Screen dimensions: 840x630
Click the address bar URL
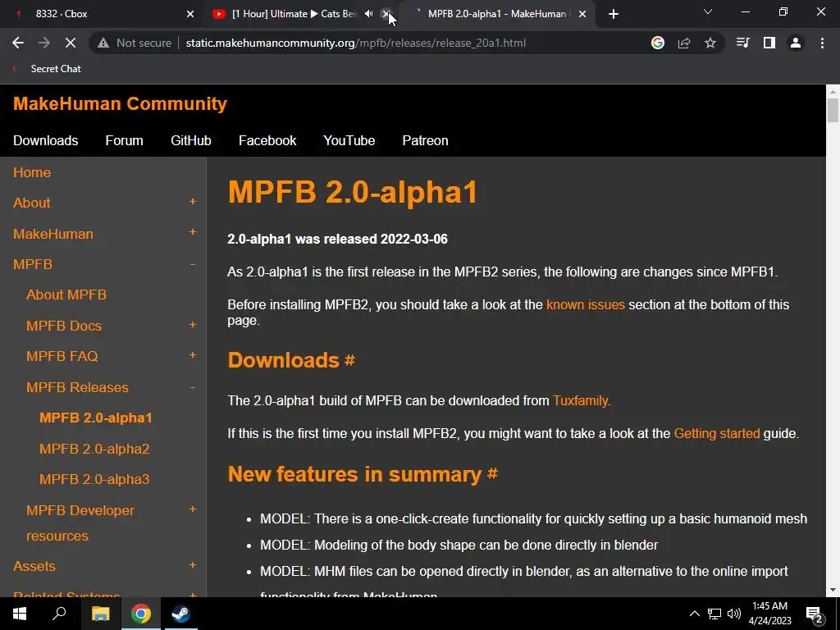[x=356, y=43]
